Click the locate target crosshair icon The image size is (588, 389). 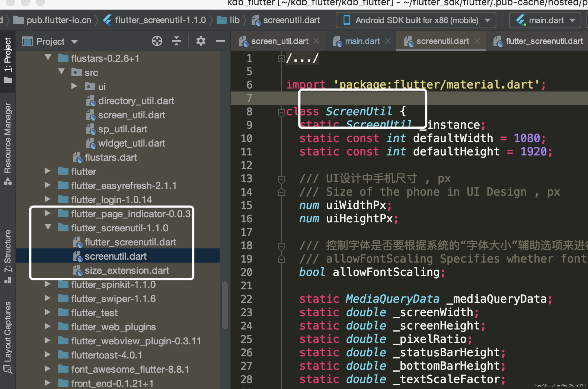157,41
